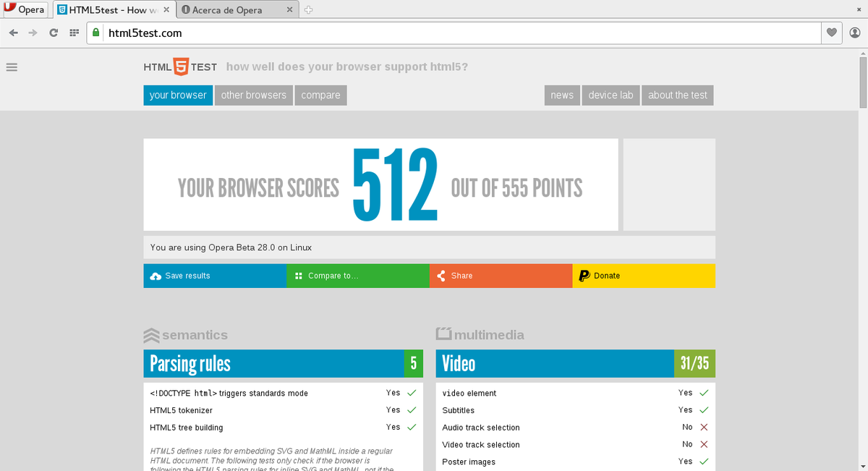Screen dimensions: 868x471
Task: Click the cloud upload icon on Save results
Action: pos(156,276)
